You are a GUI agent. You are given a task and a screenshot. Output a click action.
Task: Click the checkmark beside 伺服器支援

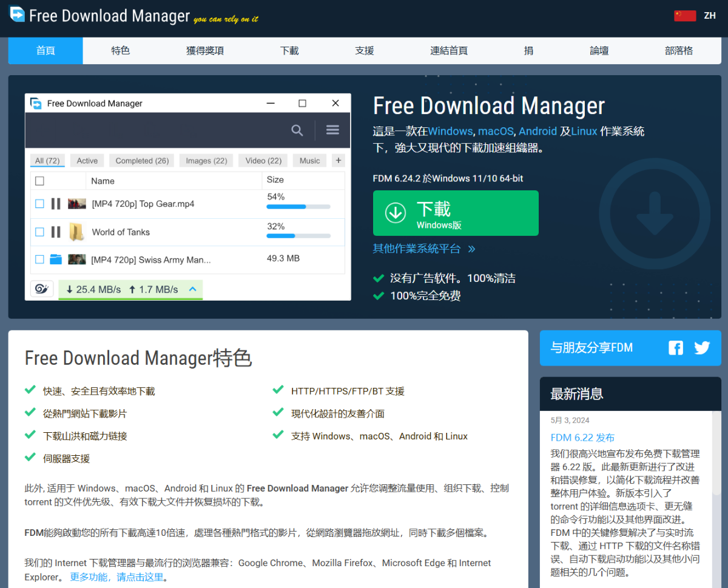pos(30,457)
